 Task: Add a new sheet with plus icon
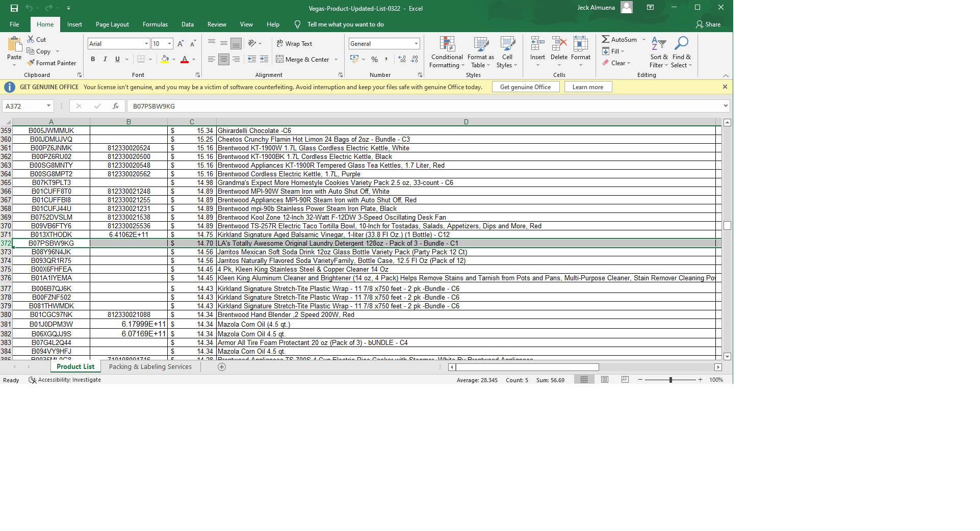(x=222, y=367)
